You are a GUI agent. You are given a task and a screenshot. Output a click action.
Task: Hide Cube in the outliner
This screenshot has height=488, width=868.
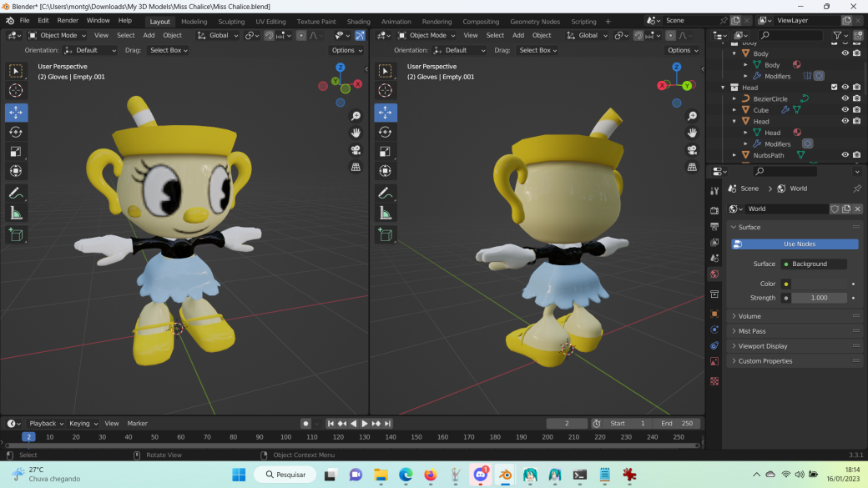[x=845, y=109]
